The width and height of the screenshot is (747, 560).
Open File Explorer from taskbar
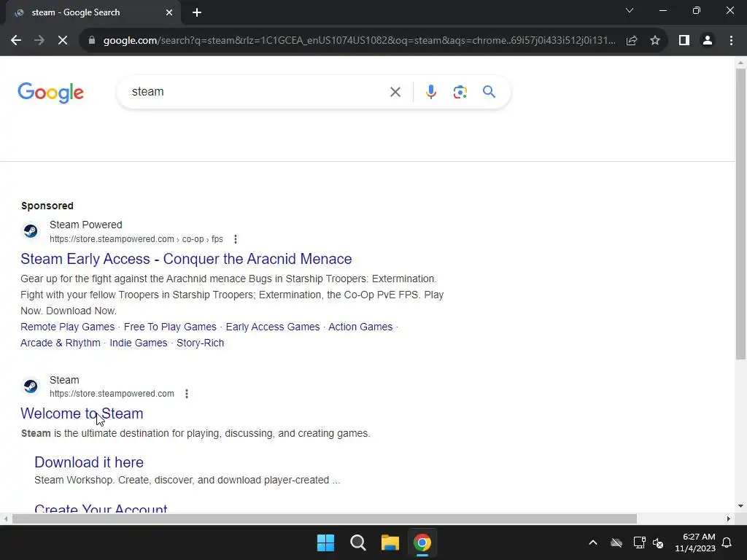(390, 542)
